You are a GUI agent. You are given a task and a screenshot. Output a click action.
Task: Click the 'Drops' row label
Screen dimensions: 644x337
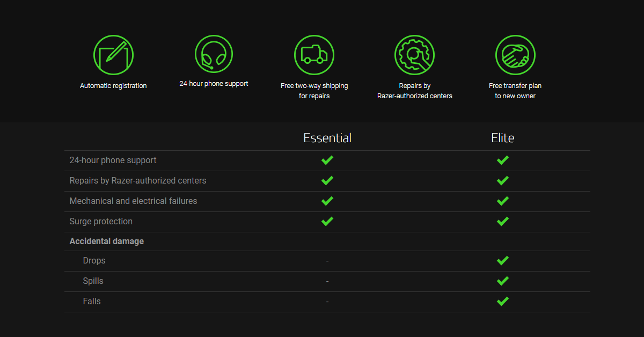(94, 261)
